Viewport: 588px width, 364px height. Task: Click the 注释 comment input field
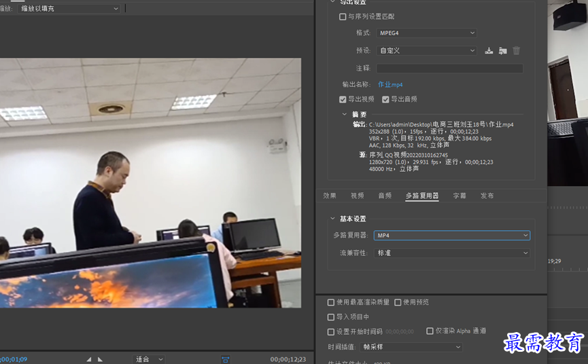[x=449, y=68]
